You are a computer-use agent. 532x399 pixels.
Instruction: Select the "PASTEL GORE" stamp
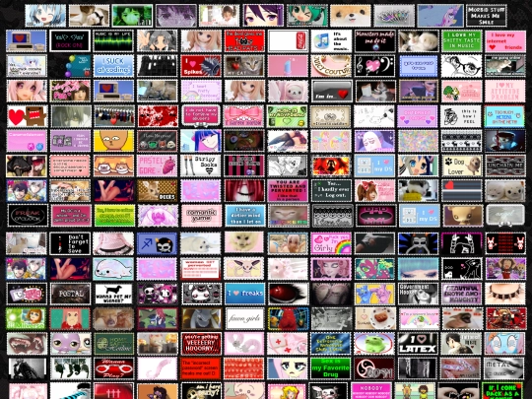[158, 166]
